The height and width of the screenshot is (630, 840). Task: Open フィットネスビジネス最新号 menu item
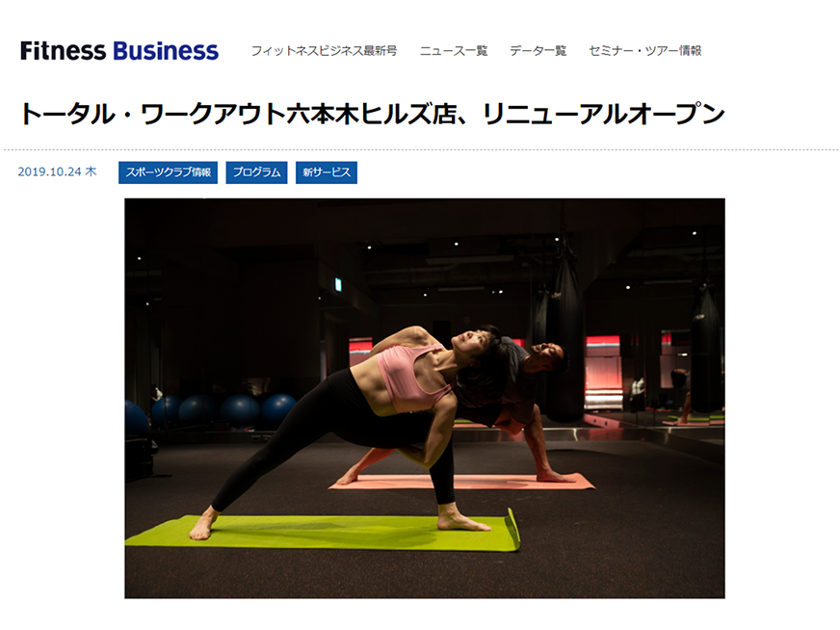click(324, 51)
